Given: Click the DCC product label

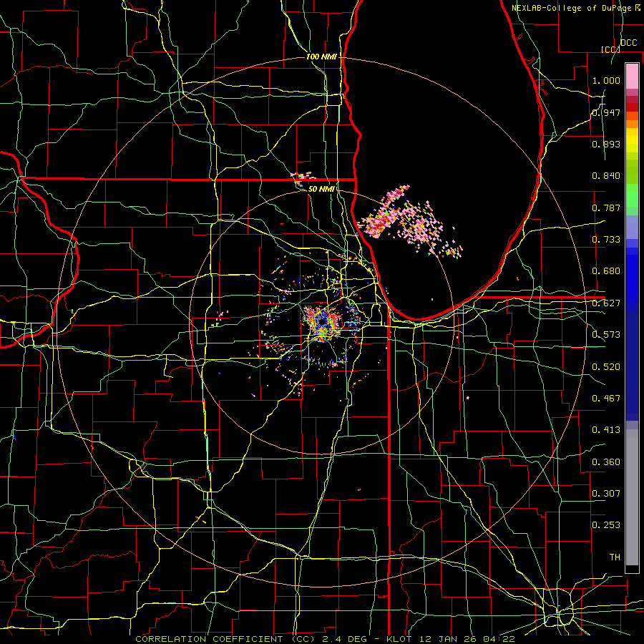Looking at the screenshot, I should click(628, 43).
